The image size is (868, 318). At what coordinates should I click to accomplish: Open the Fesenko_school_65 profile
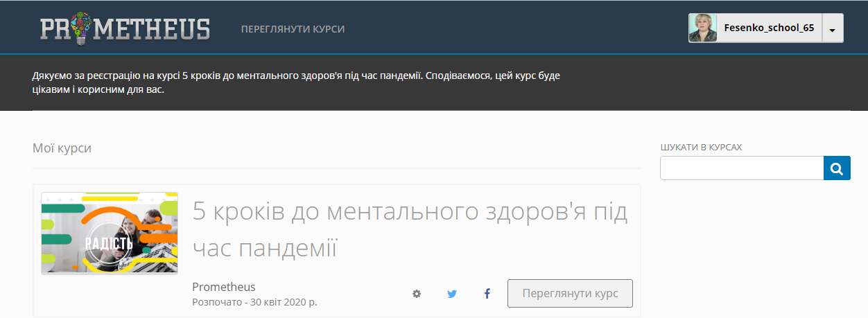[x=769, y=28]
